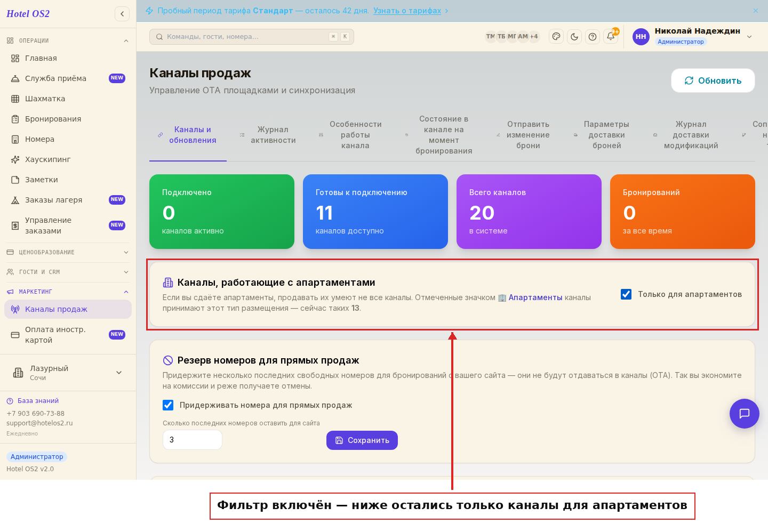The width and height of the screenshot is (768, 532).
Task: Click the ТМ team avatar
Action: (x=490, y=37)
